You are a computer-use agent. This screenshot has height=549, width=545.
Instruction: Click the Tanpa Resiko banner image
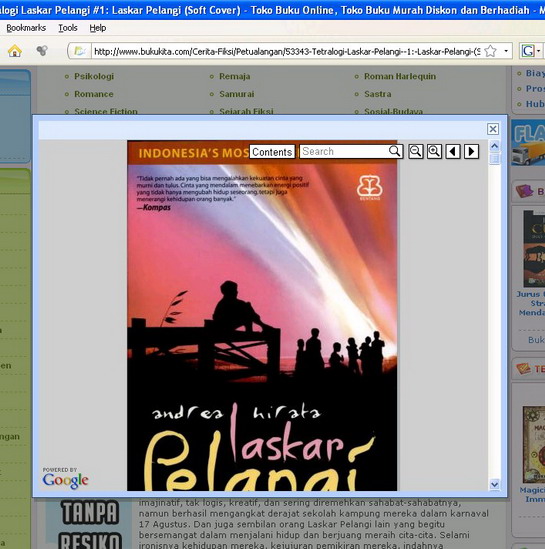90,524
